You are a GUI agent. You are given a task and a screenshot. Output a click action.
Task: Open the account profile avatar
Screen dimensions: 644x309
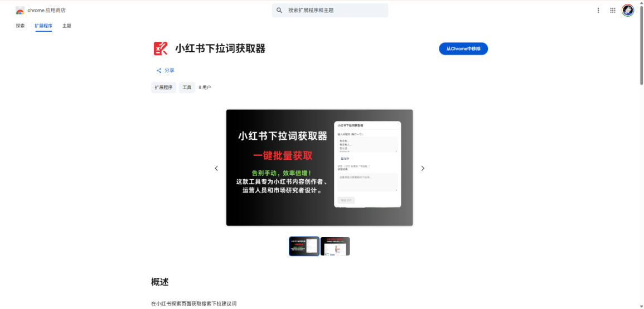coord(628,10)
